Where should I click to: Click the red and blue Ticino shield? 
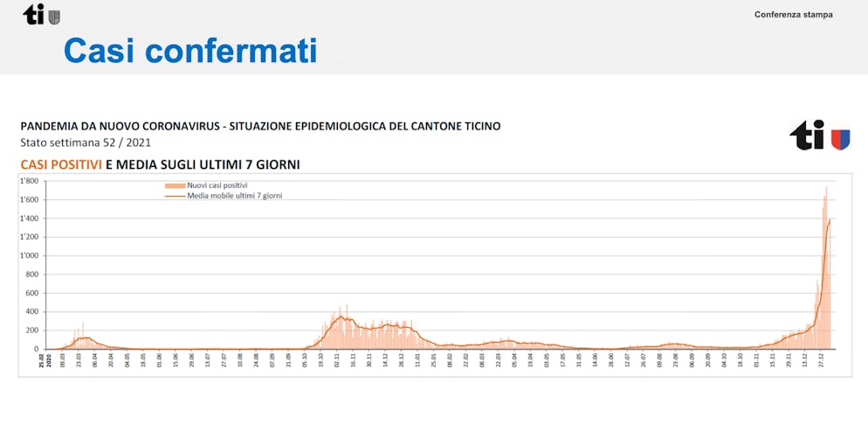(840, 139)
